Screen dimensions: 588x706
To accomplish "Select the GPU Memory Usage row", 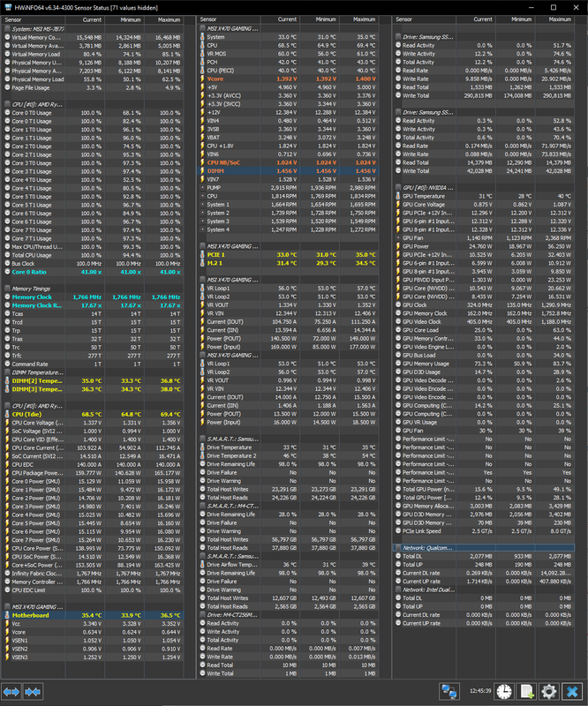I will click(x=484, y=364).
